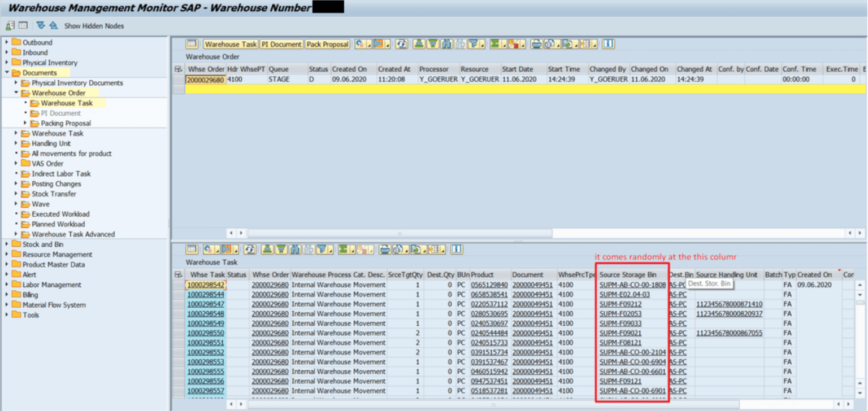Image resolution: width=868 pixels, height=411 pixels.
Task: Expand the Outbound folder
Action: point(6,41)
